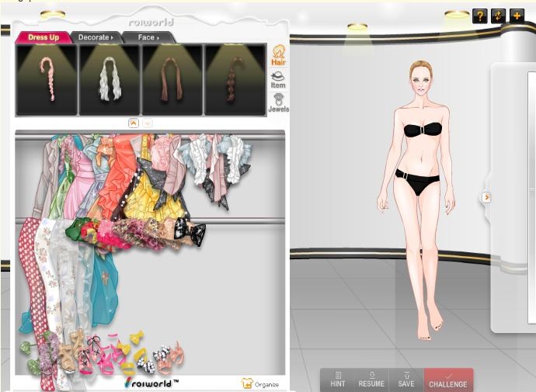This screenshot has height=392, width=536.
Task: Open the Decorate tab menu
Action: coord(95,36)
